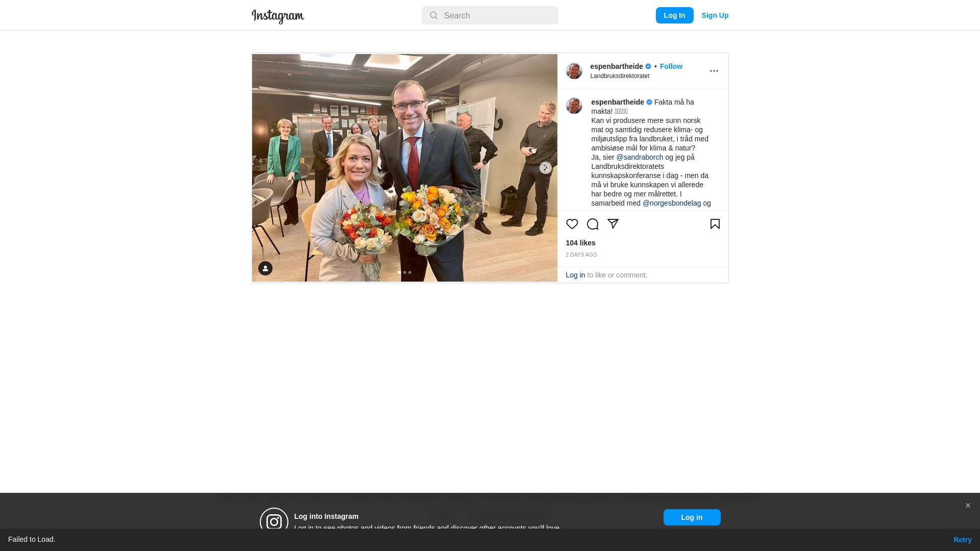Click Retry on failed load bar
This screenshot has width=980, height=551.
tap(962, 540)
